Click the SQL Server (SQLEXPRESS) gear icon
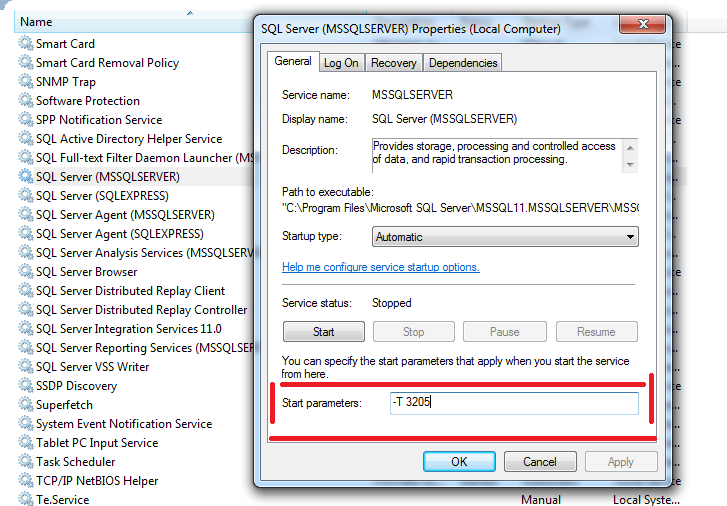727x506 pixels. (x=26, y=195)
